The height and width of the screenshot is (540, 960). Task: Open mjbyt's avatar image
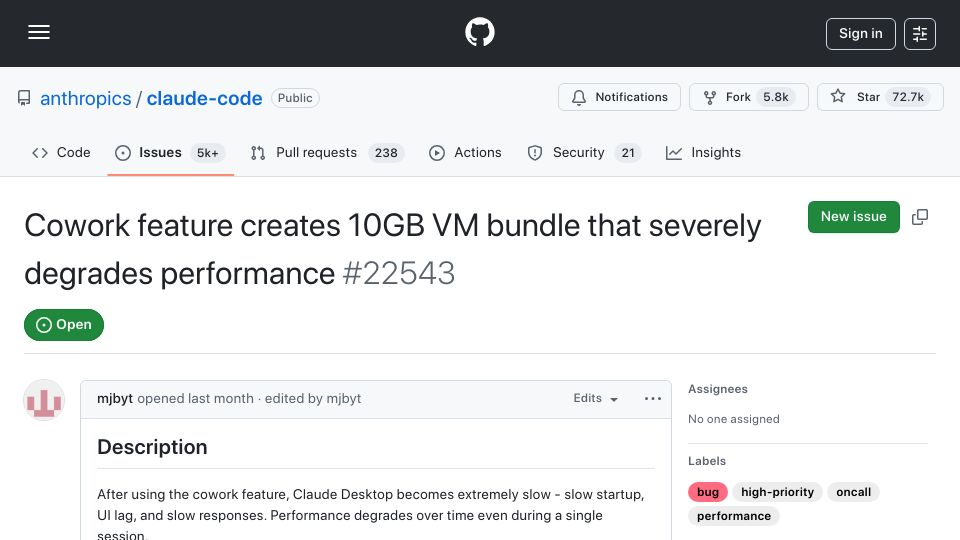[x=44, y=400]
